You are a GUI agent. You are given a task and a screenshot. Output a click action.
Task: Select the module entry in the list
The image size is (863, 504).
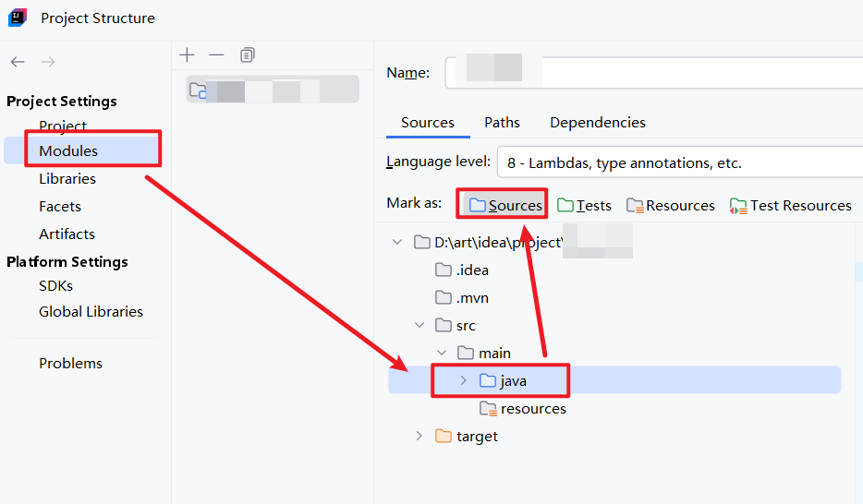[273, 89]
